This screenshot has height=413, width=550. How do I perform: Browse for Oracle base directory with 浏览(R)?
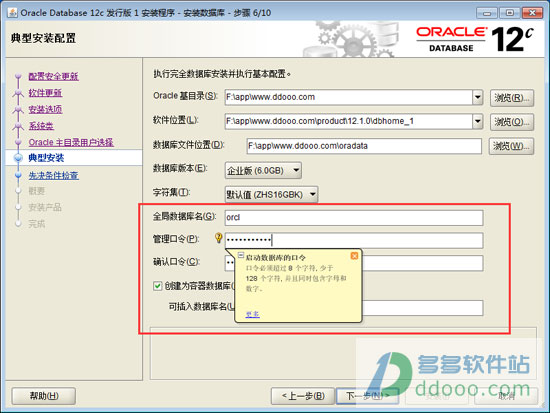click(x=512, y=98)
